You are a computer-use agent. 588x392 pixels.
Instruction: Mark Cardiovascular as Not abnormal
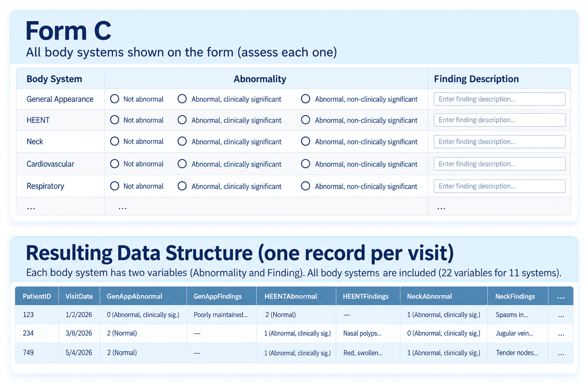click(115, 164)
